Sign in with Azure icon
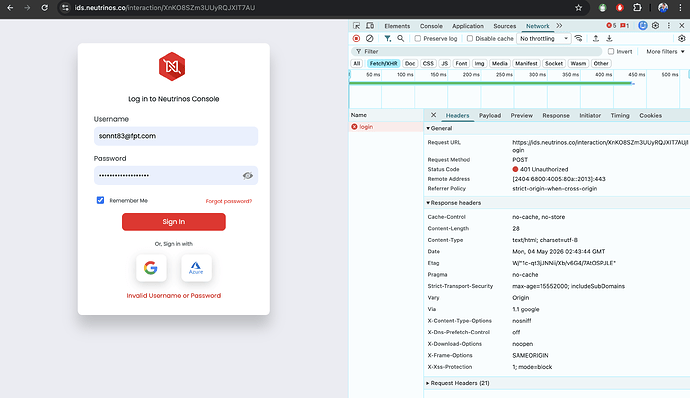Viewport: 690px width, 398px height. point(196,268)
